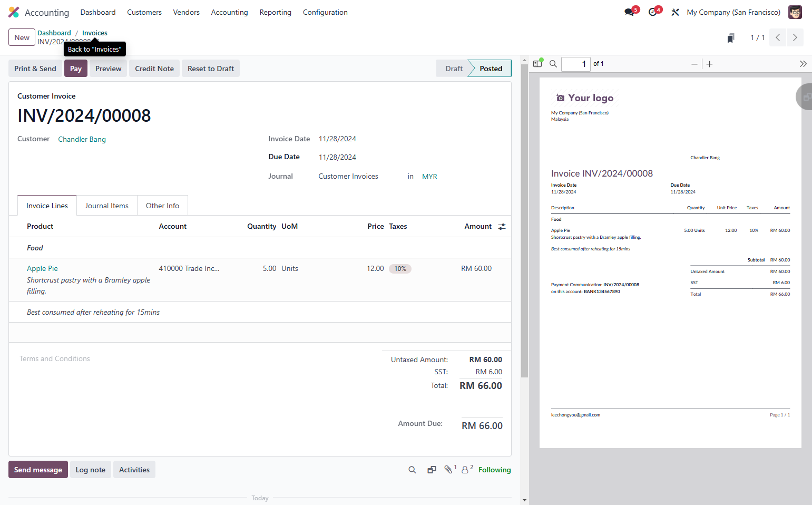Viewport: 812px width, 505px height.
Task: Click the Preview button
Action: [x=109, y=69]
